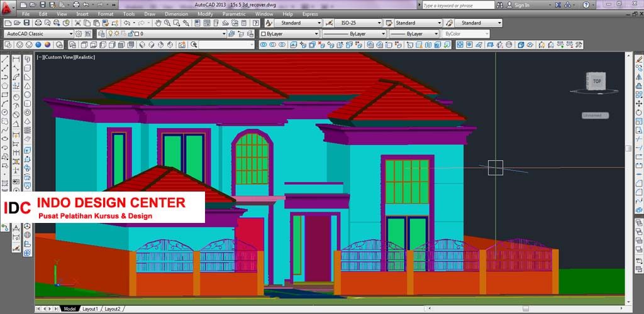
Task: Toggle layer 0 viewport freeze icon
Action: click(123, 34)
